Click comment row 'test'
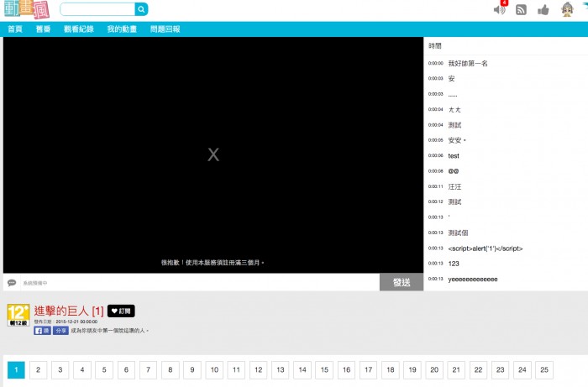 coord(506,156)
